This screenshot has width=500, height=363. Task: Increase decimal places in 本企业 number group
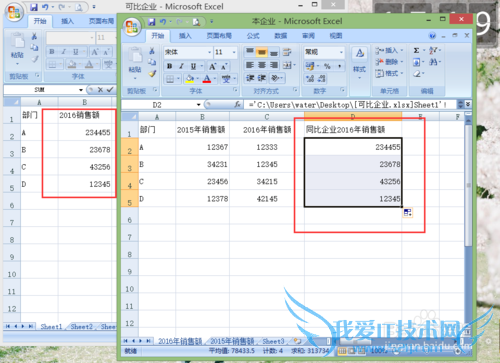tap(310, 79)
